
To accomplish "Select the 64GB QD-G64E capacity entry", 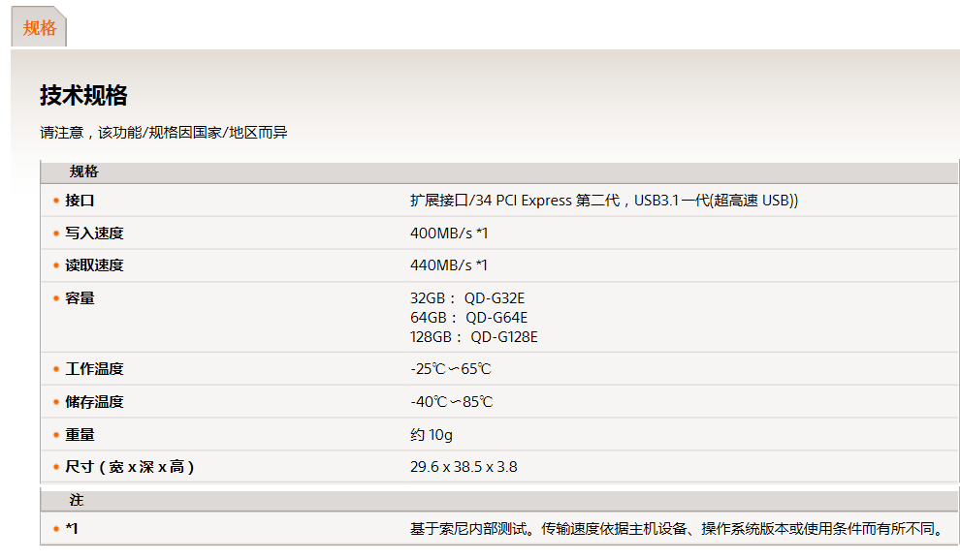I will 469,318.
